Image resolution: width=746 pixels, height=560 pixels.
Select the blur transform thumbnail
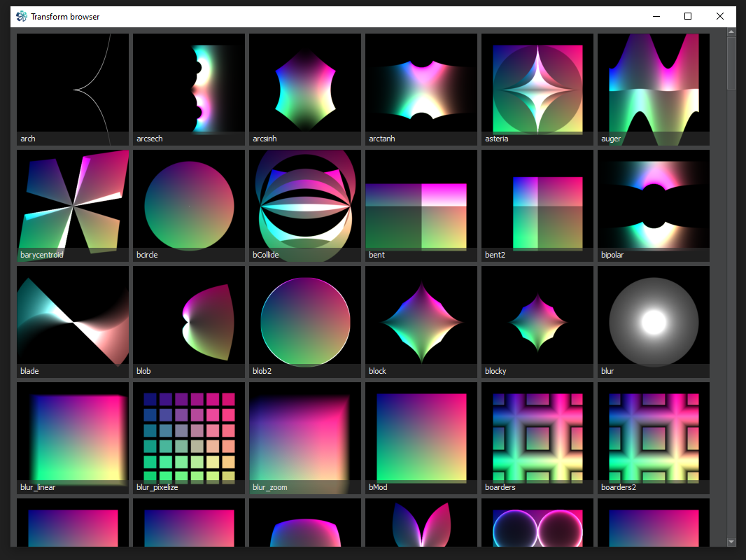pos(653,321)
